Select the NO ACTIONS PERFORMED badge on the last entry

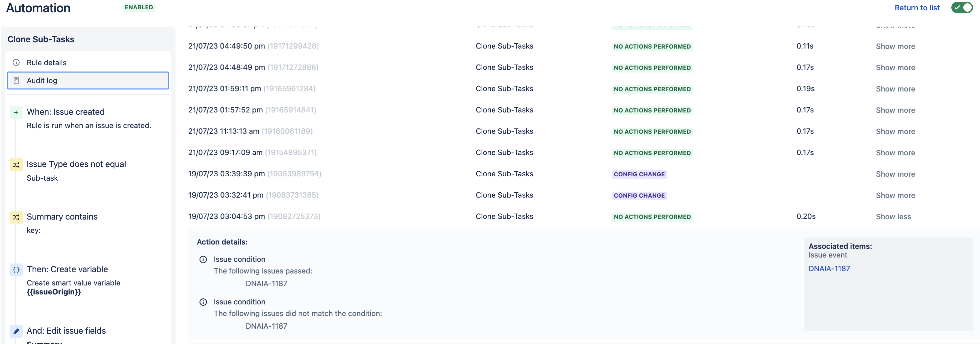point(652,217)
